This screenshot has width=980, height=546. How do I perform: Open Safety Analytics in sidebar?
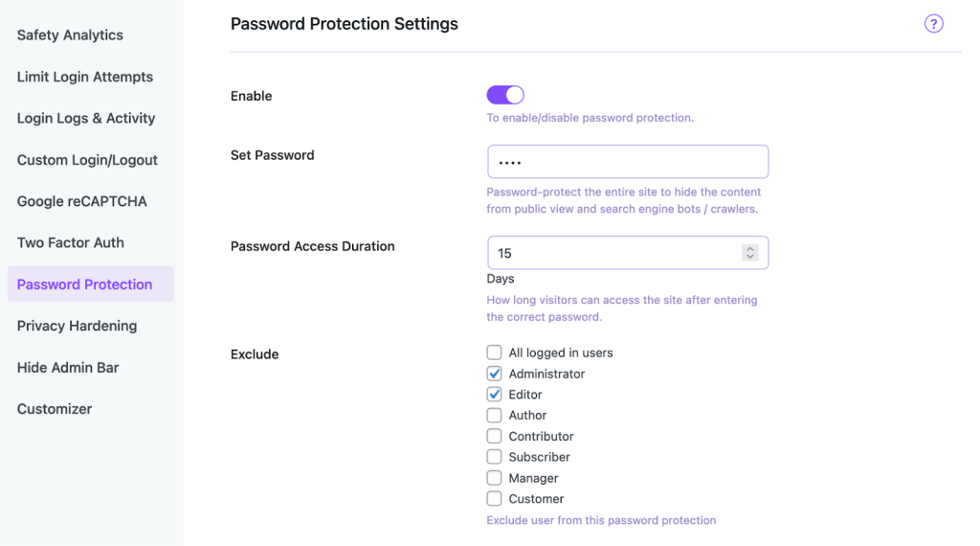(70, 35)
